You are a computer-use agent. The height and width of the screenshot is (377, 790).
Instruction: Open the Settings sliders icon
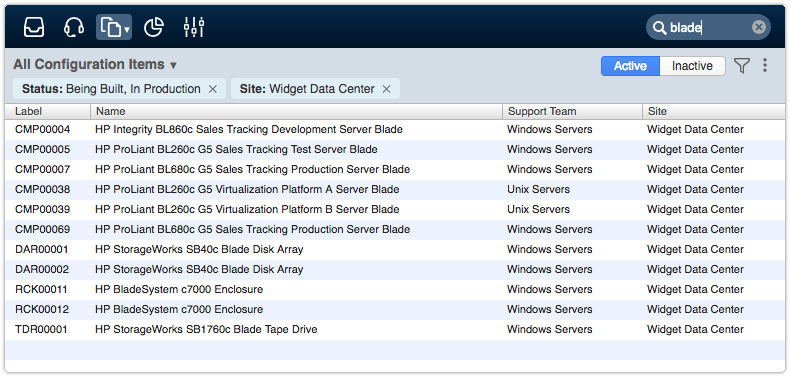coord(194,27)
